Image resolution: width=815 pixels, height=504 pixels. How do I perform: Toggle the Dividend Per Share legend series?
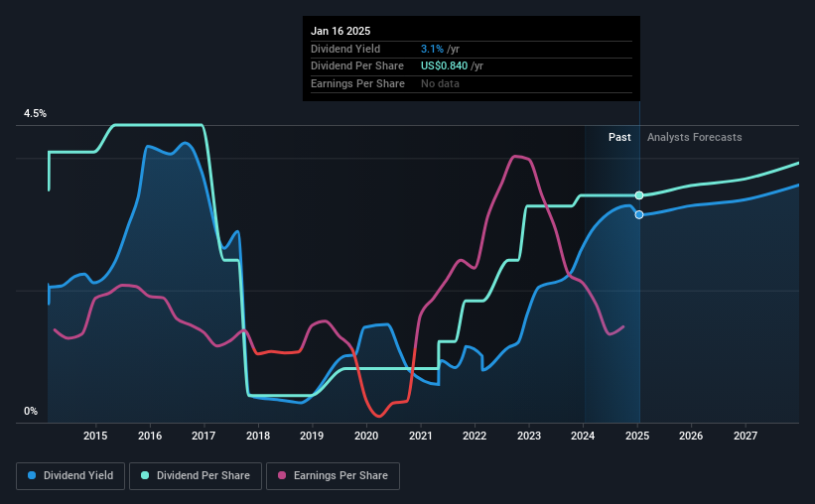tap(196, 476)
